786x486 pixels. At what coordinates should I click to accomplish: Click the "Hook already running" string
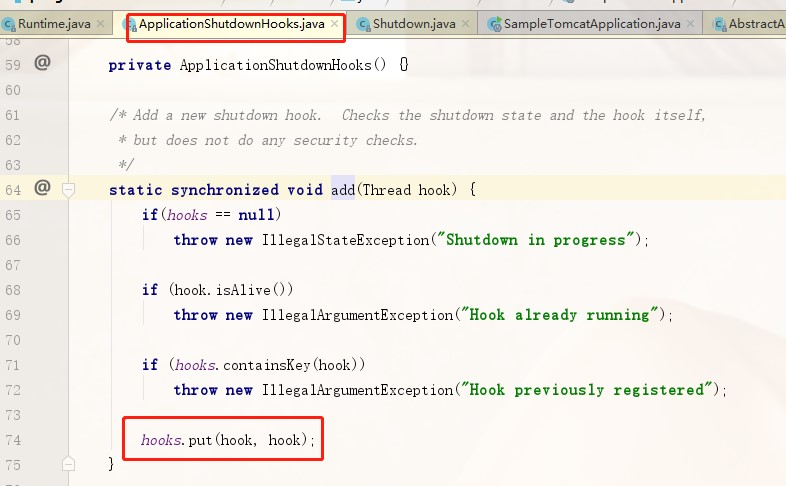pyautogui.click(x=560, y=315)
